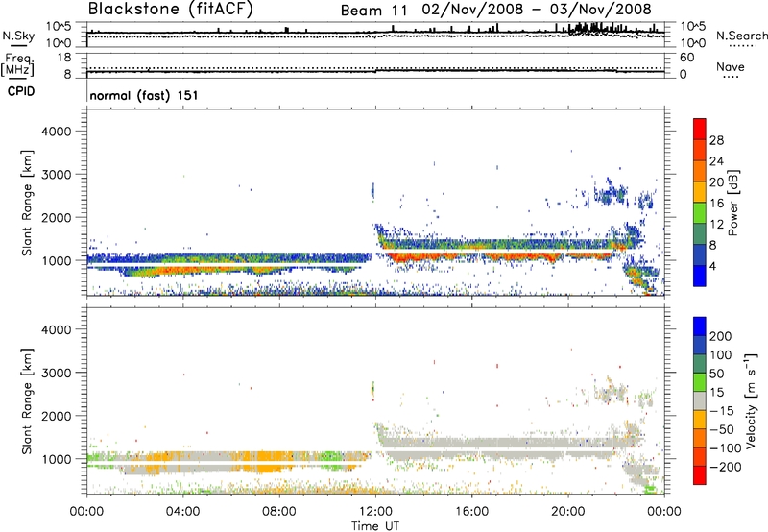The width and height of the screenshot is (768, 532).
Task: Click the 'Velocity [m s⁻¹]' colorbar label
Action: click(751, 400)
